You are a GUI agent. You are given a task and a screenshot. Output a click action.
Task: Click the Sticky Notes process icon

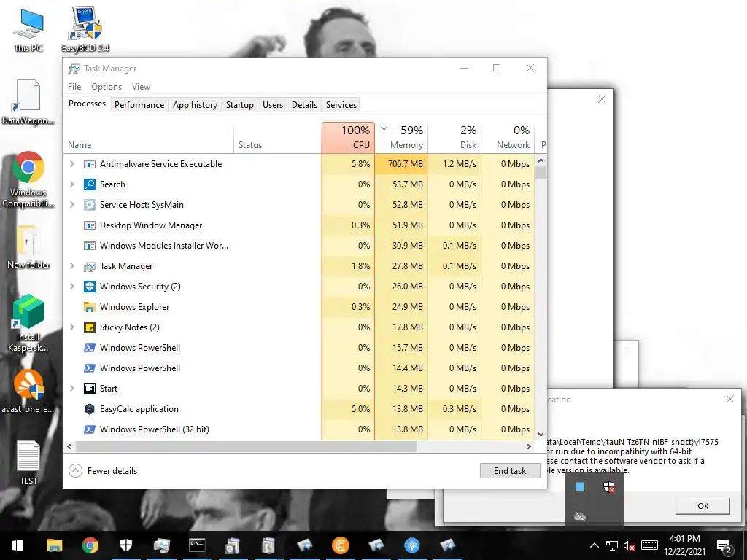coord(89,327)
